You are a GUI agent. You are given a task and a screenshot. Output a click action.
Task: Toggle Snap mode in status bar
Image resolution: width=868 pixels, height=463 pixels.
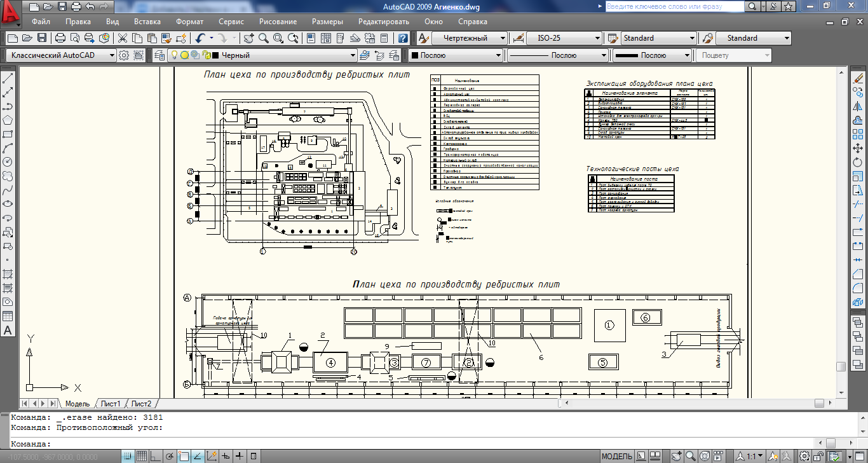pyautogui.click(x=128, y=456)
